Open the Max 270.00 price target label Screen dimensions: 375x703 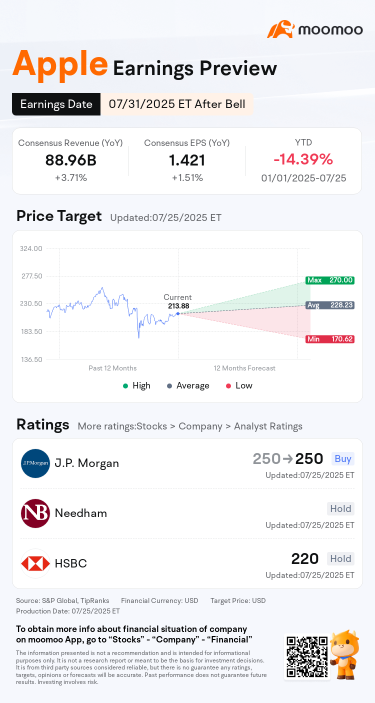[x=330, y=280]
